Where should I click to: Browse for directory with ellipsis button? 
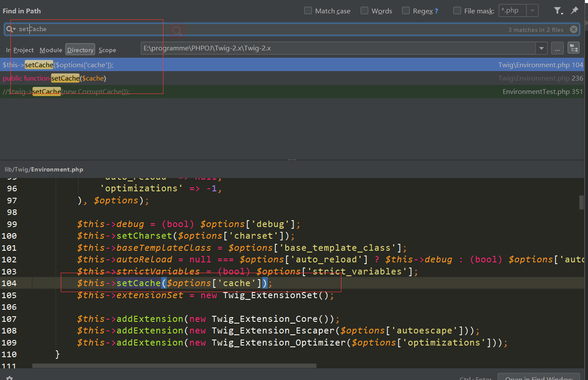557,48
